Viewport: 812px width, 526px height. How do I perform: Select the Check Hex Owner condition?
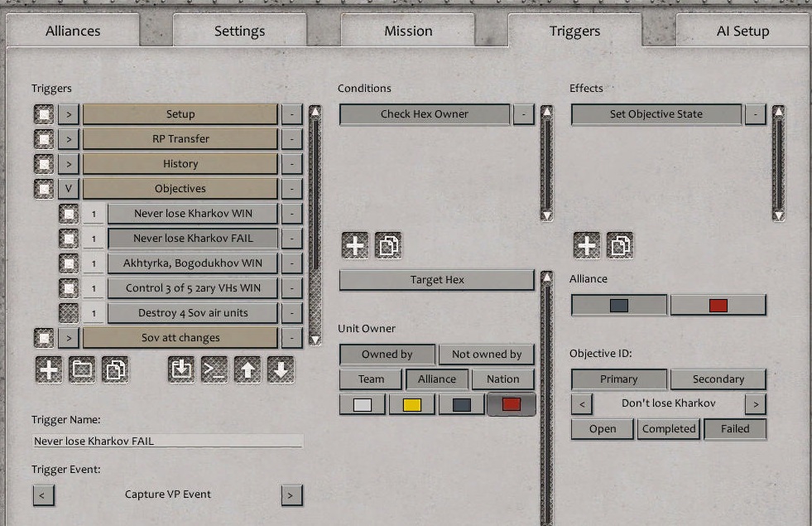click(x=425, y=114)
